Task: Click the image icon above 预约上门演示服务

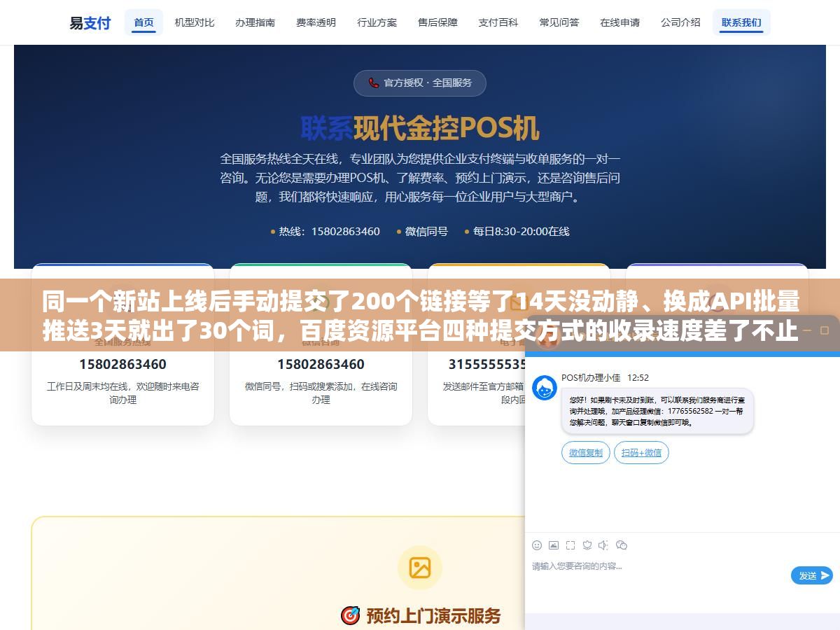Action: point(420,568)
